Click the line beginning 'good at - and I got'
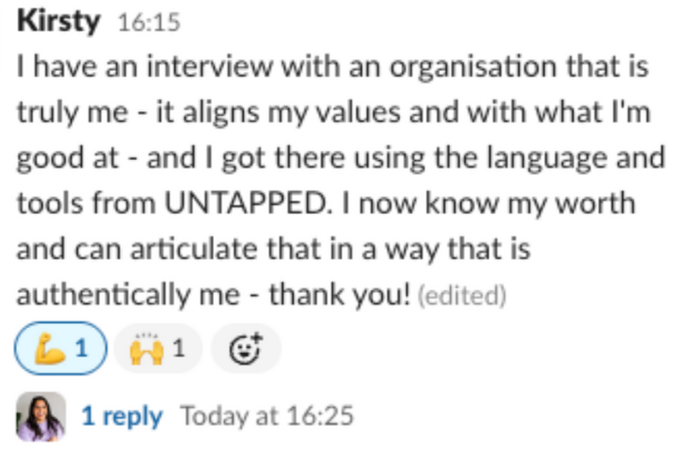 tap(340, 159)
